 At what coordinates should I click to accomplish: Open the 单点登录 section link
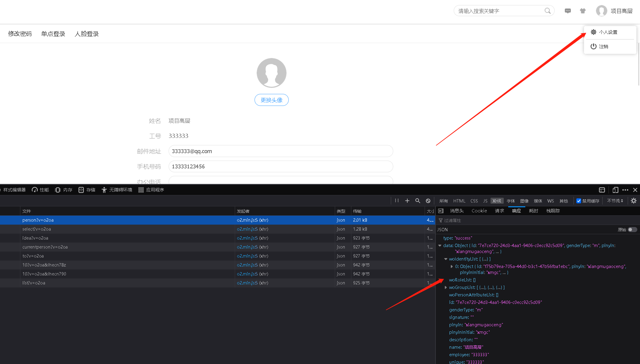pos(53,34)
